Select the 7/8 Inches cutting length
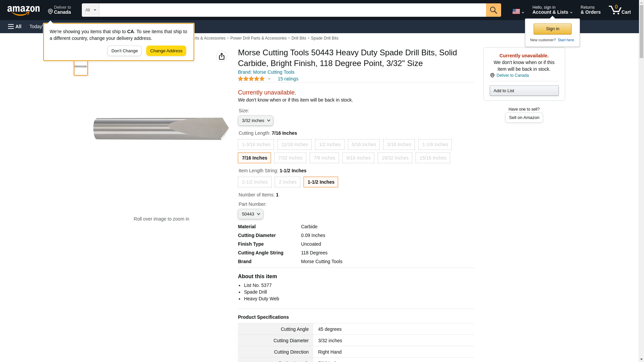The width and height of the screenshot is (644, 362). 324,158
